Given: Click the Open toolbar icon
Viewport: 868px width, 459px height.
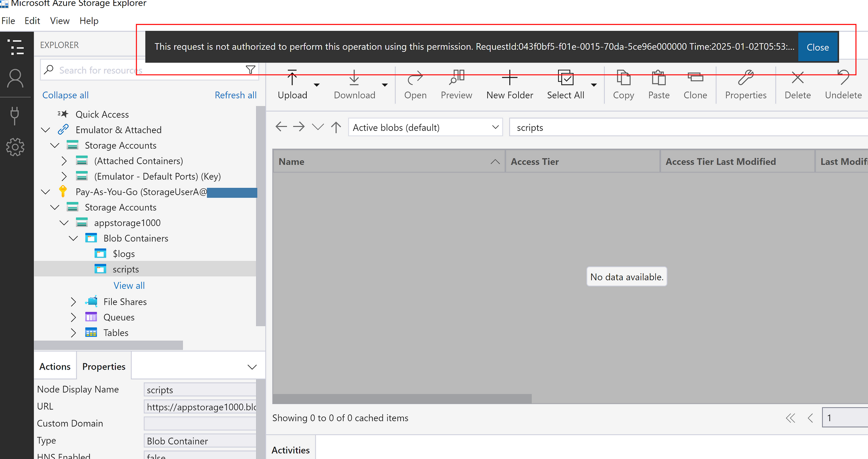Looking at the screenshot, I should [415, 78].
